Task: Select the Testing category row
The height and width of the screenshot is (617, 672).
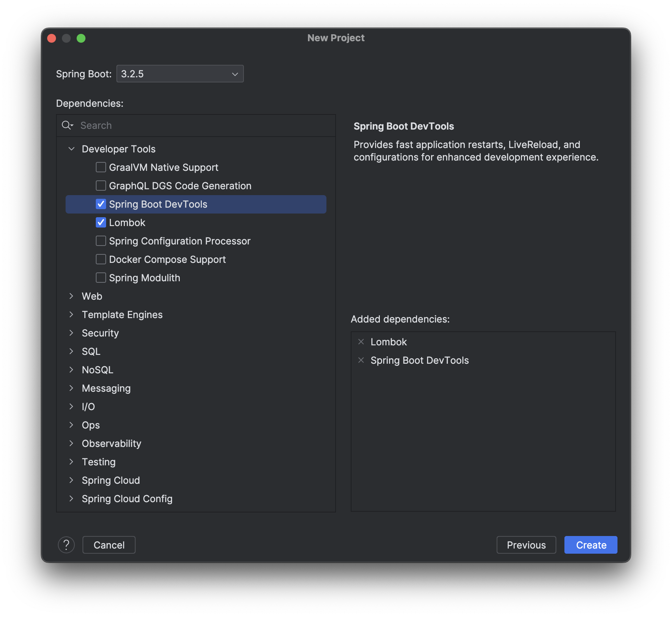Action: click(196, 462)
